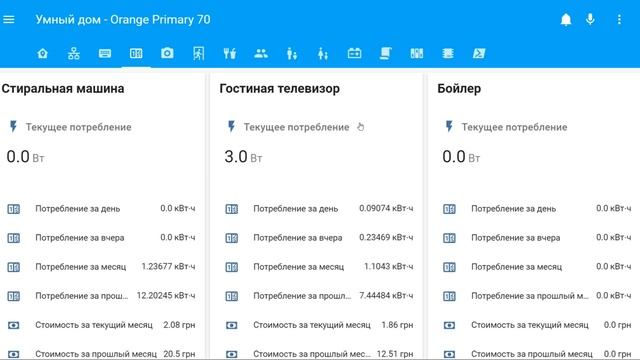Open the food and drink tab
This screenshot has height=360, width=640.
click(229, 53)
